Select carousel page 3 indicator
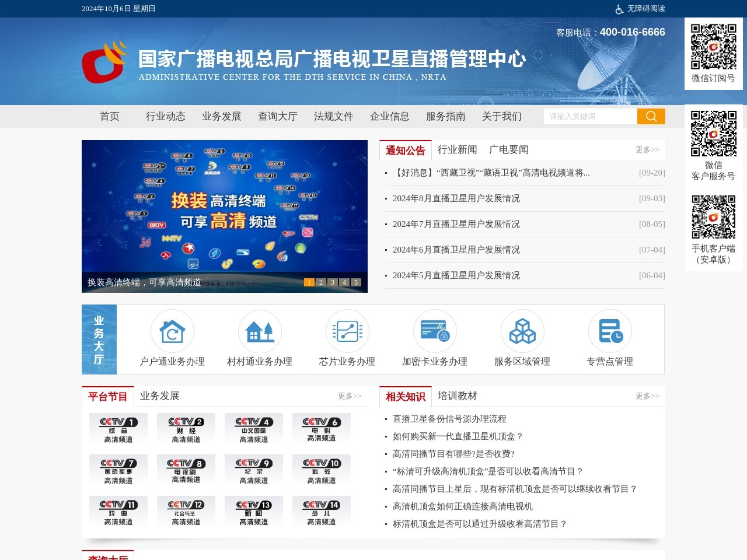This screenshot has width=747, height=560. point(332,282)
